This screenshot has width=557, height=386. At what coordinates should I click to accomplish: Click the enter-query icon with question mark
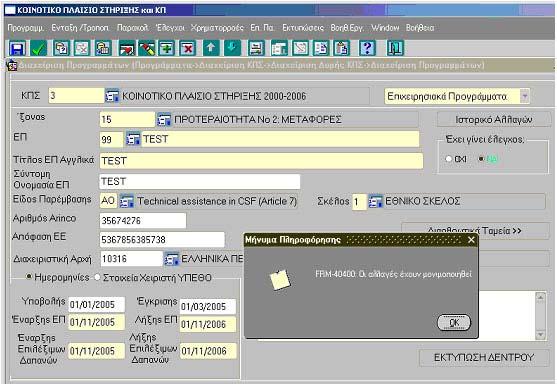(61, 48)
